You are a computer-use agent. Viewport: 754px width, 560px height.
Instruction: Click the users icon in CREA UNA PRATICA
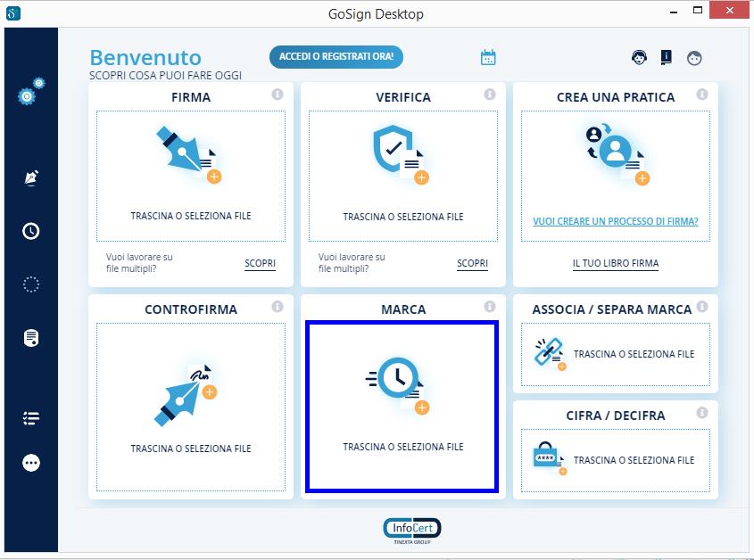(617, 154)
